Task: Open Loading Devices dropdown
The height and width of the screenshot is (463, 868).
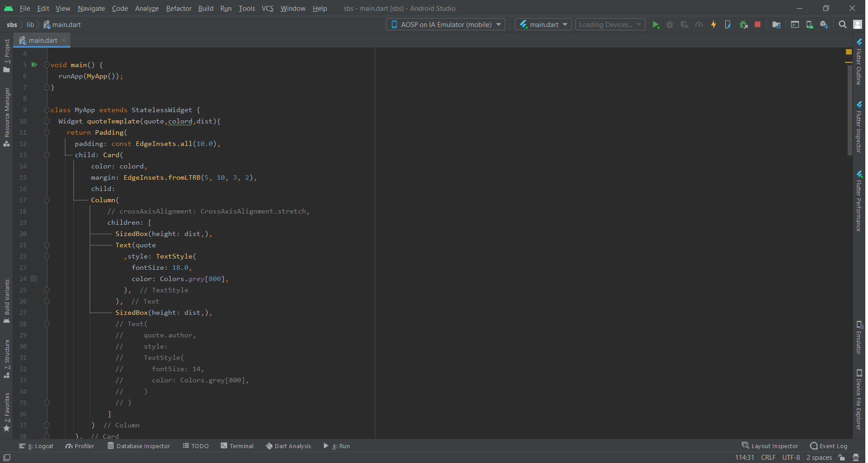Action: pos(610,25)
